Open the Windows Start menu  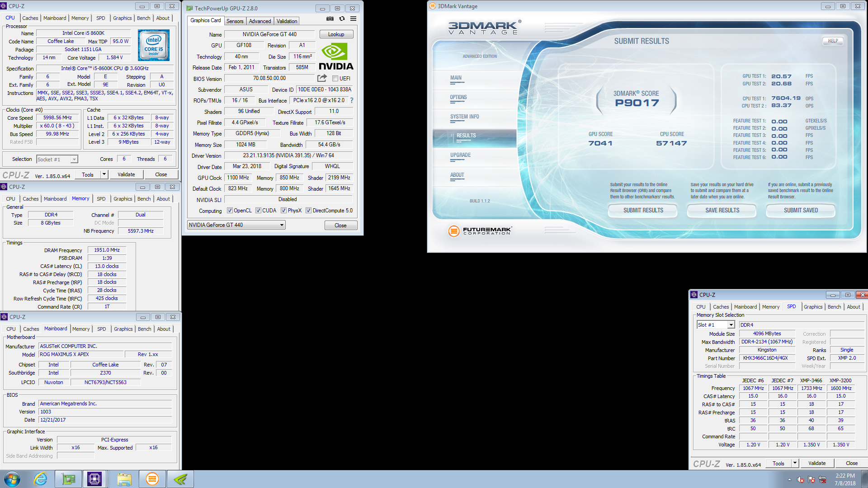click(x=12, y=479)
